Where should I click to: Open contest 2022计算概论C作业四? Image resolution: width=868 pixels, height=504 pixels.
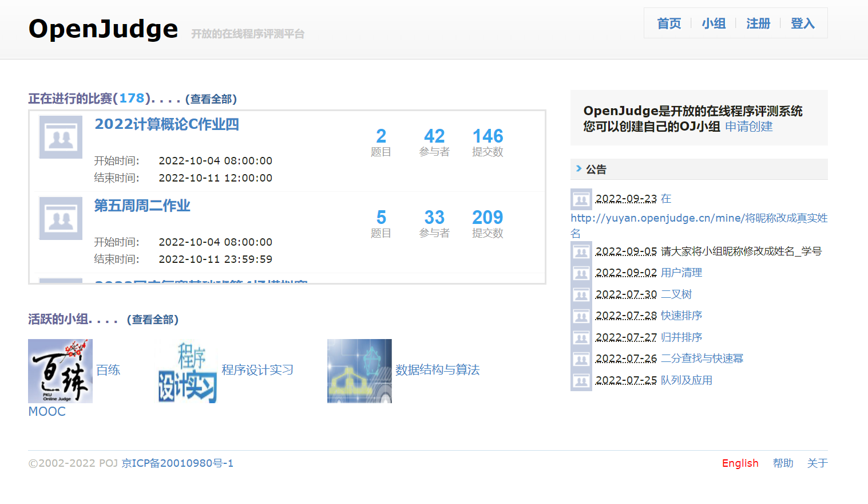point(167,124)
